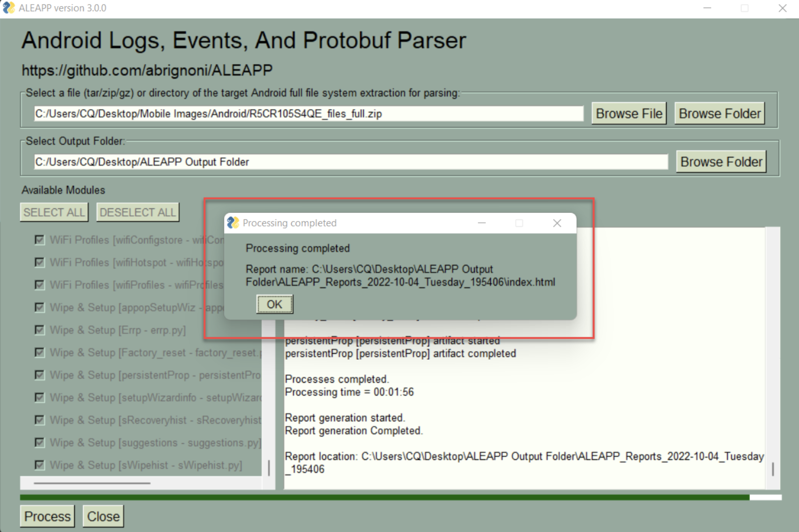
Task: Click 'persistentProp artifact completed' log line
Action: click(401, 354)
